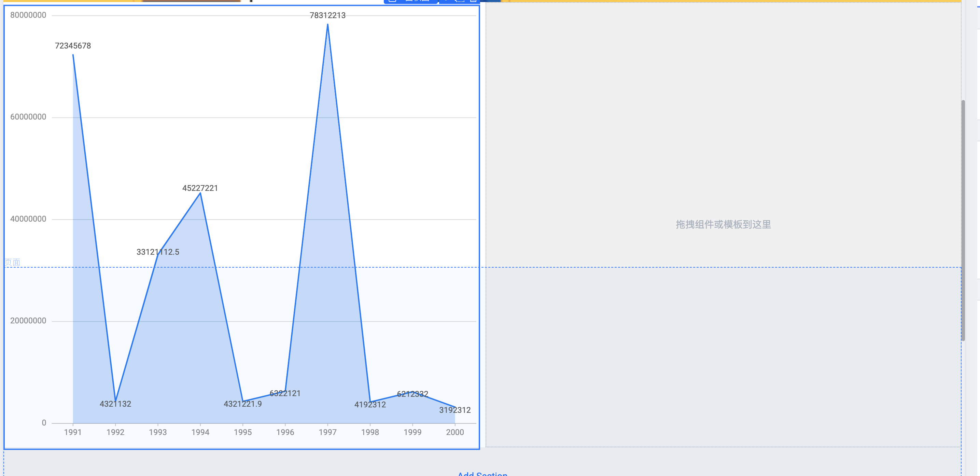Click the 1997 x-axis label

pos(327,432)
